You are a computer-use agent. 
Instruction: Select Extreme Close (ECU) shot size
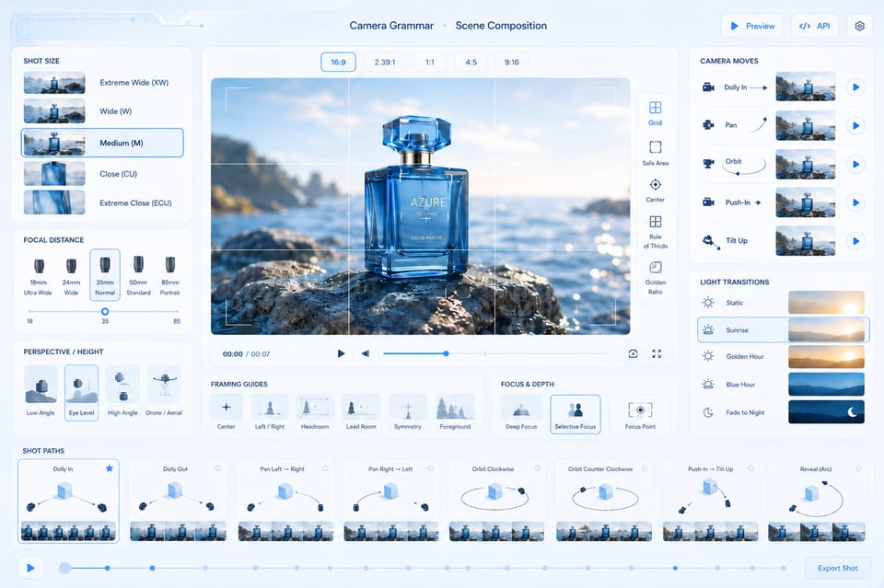click(x=102, y=202)
